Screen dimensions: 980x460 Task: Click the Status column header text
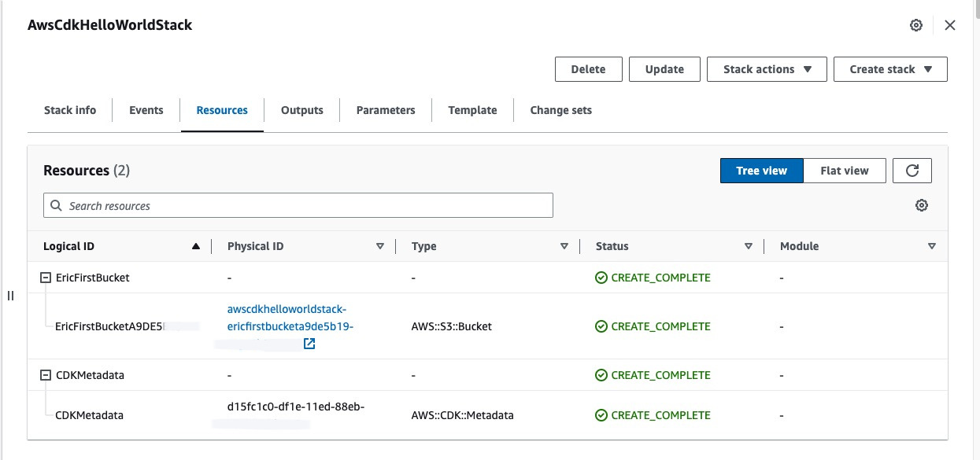point(612,246)
